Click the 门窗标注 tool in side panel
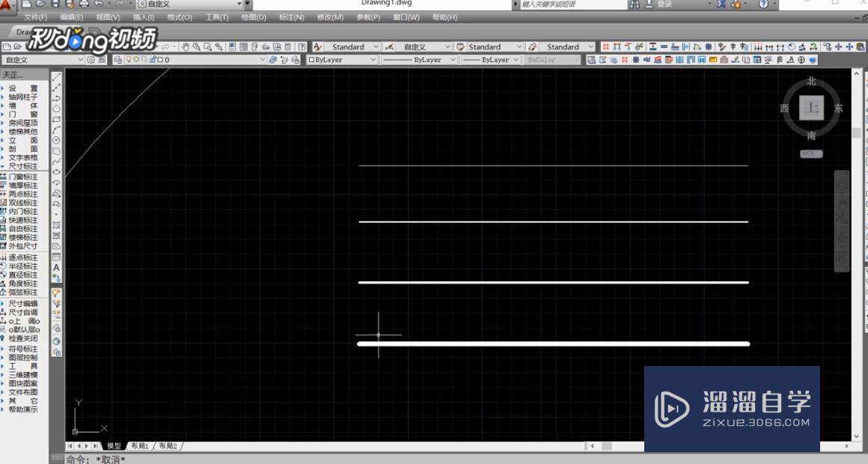The width and height of the screenshot is (868, 464). (x=22, y=177)
